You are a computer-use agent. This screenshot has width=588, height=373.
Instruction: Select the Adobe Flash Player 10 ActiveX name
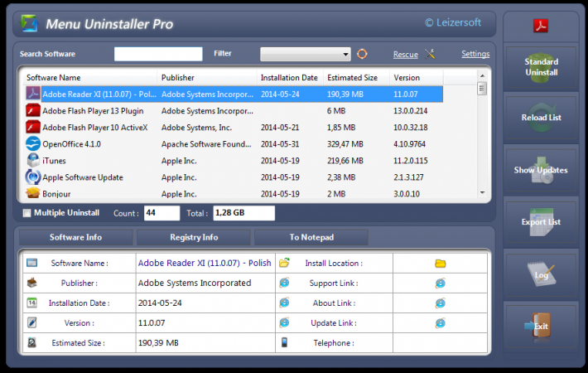click(x=95, y=128)
